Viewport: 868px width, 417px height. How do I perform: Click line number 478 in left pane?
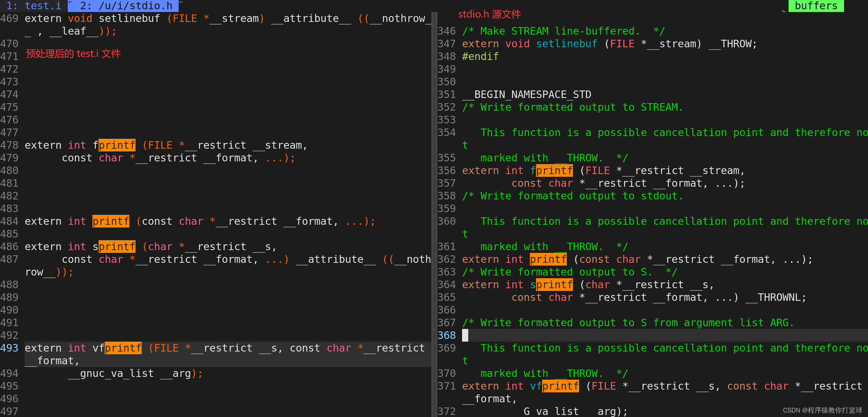click(9, 145)
